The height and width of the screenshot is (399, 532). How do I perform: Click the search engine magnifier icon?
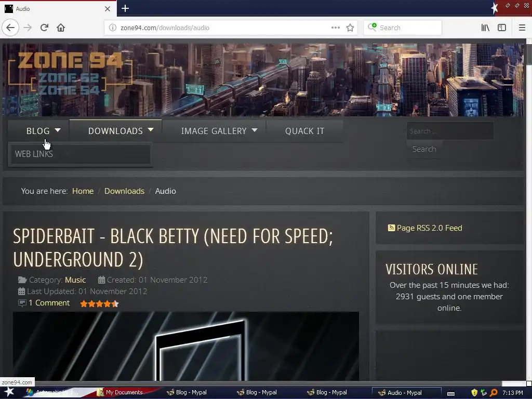(x=372, y=27)
